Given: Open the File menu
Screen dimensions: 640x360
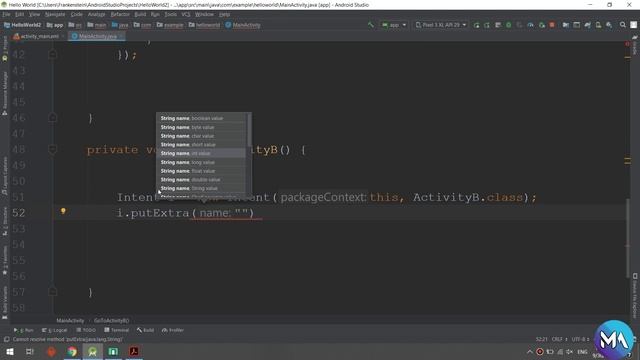Looking at the screenshot, I should point(7,14).
